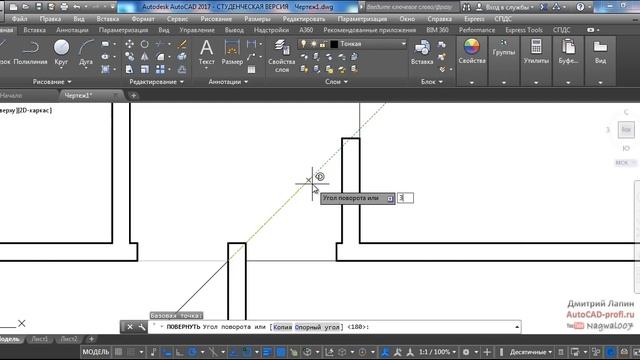Click the Insert block (Вставка) icon
This screenshot has height=360, width=640.
click(422, 52)
